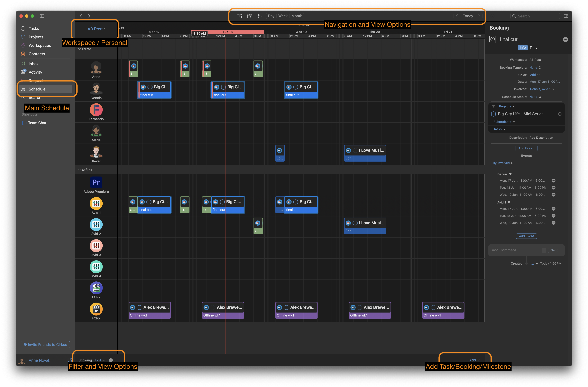Click the FCPX resource icon

point(96,309)
